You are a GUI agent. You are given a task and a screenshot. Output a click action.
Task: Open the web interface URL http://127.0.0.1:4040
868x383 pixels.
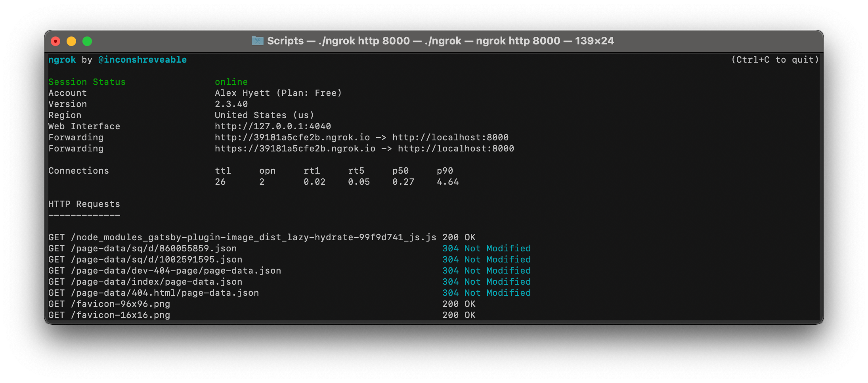[273, 126]
